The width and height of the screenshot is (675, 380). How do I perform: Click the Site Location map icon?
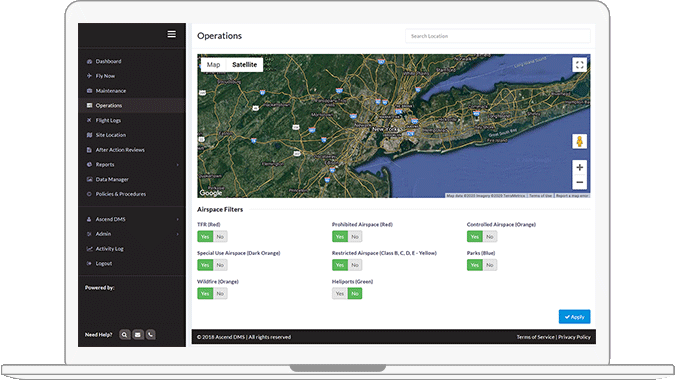click(x=90, y=135)
